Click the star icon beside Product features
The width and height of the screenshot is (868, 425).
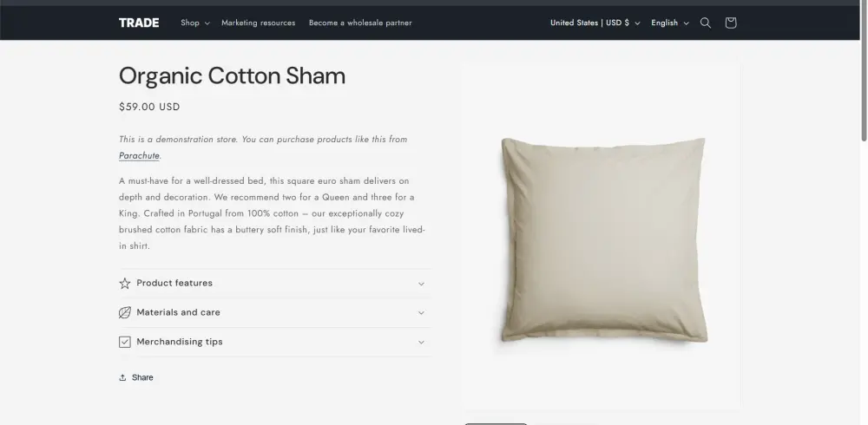pos(125,284)
